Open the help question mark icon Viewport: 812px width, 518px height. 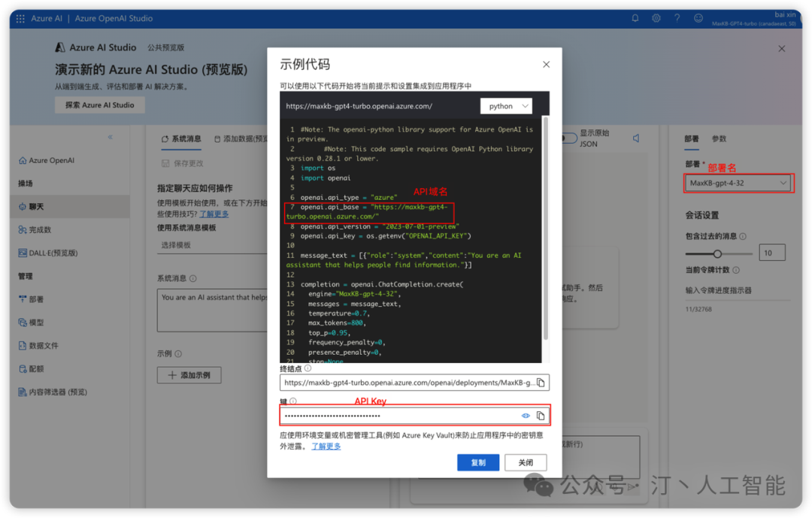pos(677,18)
